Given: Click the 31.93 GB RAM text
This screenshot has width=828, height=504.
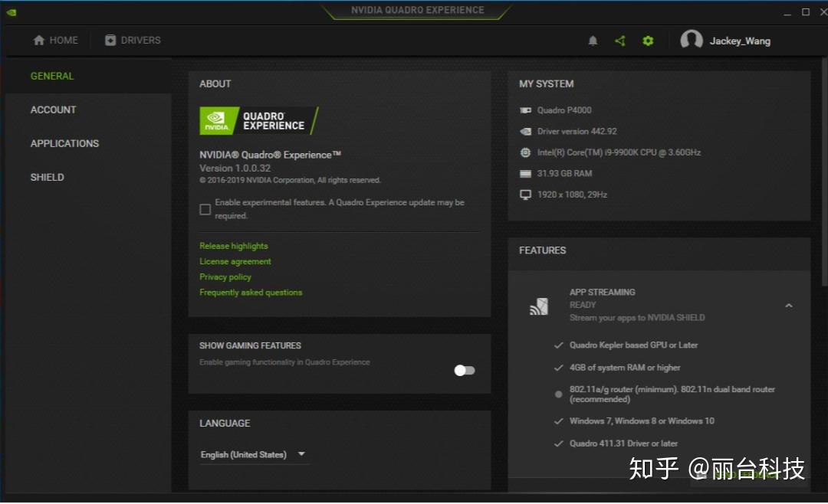Looking at the screenshot, I should (x=564, y=174).
